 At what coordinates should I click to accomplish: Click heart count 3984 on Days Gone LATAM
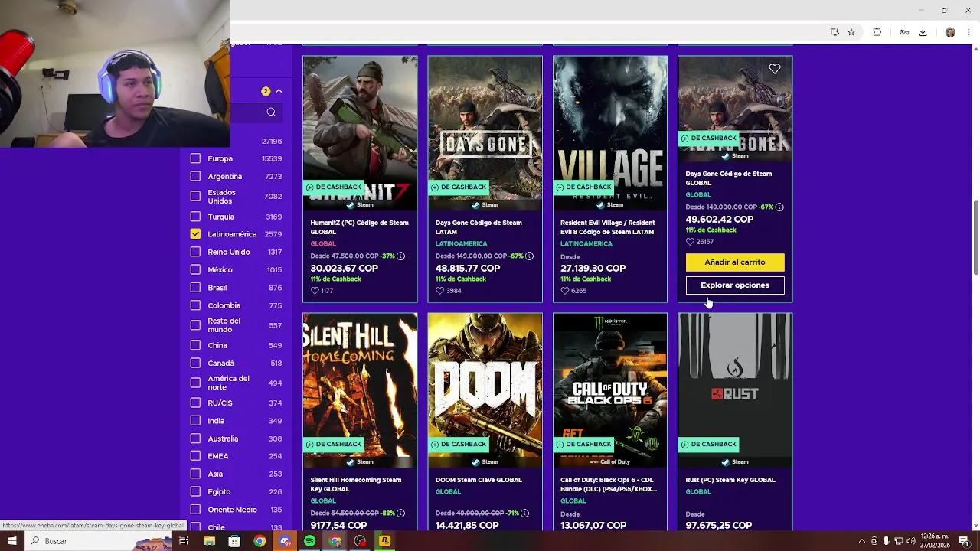point(447,291)
